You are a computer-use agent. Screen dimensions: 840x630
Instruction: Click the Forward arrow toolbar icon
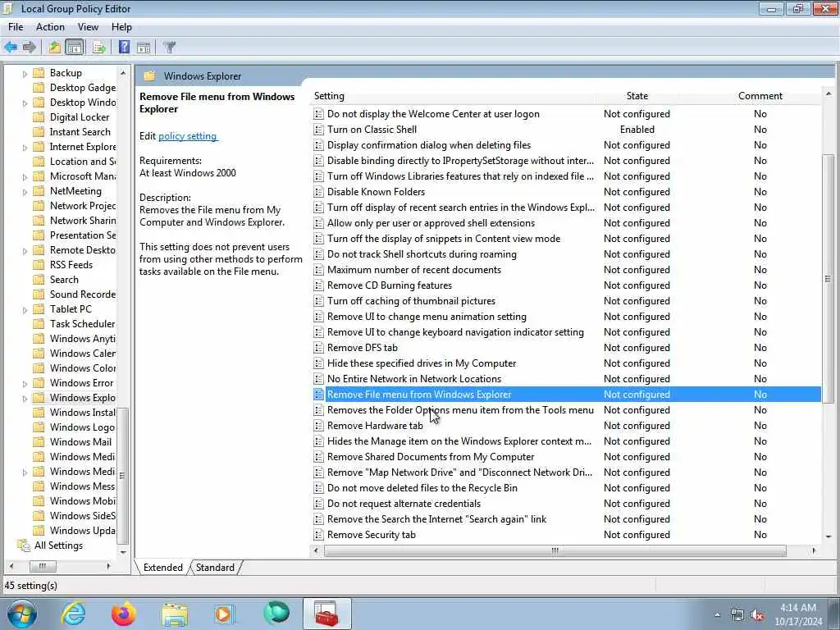pyautogui.click(x=30, y=47)
